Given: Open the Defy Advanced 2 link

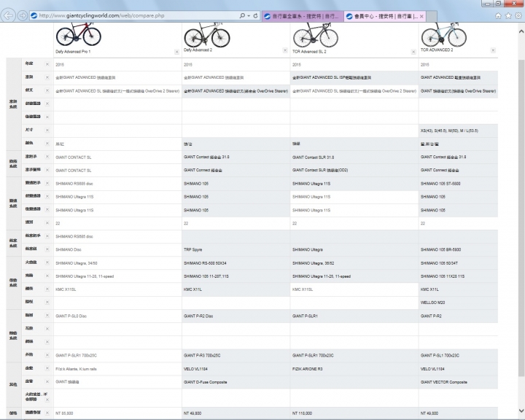Looking at the screenshot, I should [x=198, y=50].
